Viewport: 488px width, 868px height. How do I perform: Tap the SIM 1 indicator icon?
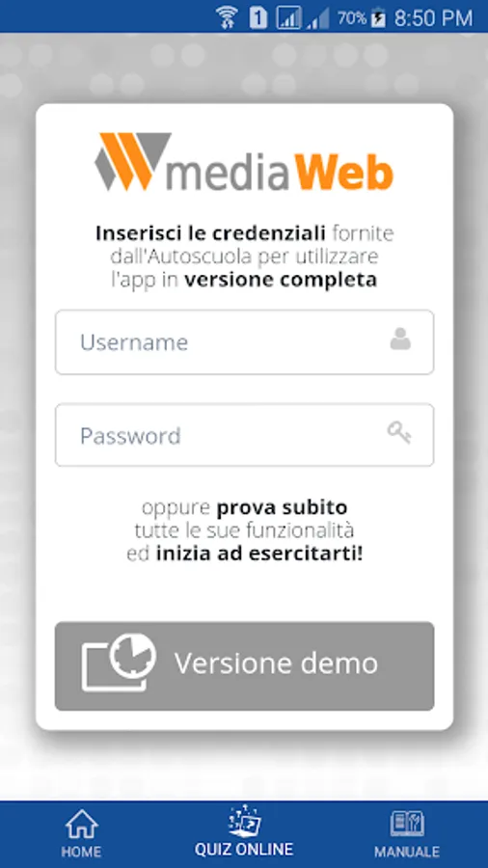(x=258, y=17)
